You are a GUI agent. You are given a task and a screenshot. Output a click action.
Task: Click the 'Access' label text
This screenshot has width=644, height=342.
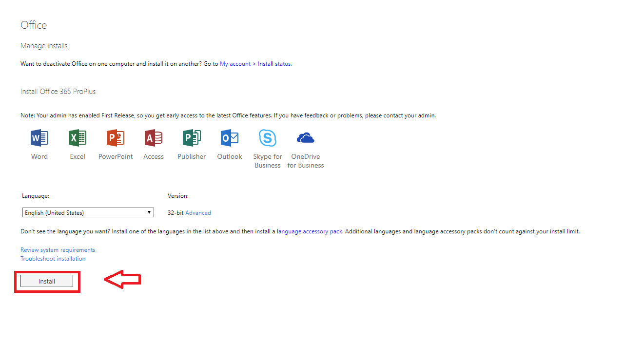154,156
